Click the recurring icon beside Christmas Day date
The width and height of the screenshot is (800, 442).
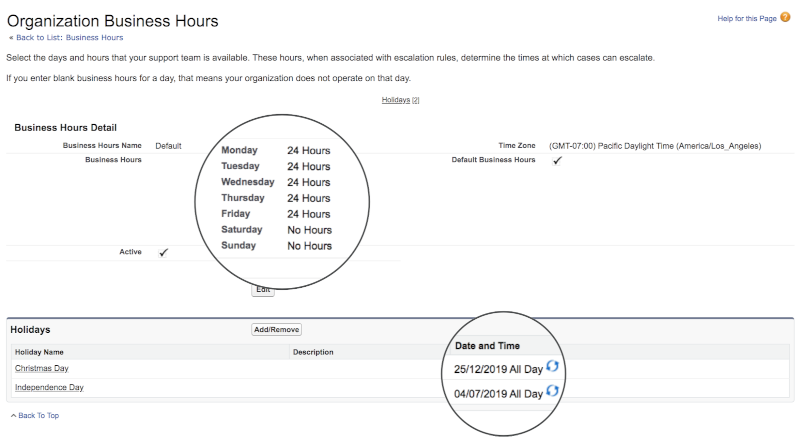pyautogui.click(x=552, y=367)
